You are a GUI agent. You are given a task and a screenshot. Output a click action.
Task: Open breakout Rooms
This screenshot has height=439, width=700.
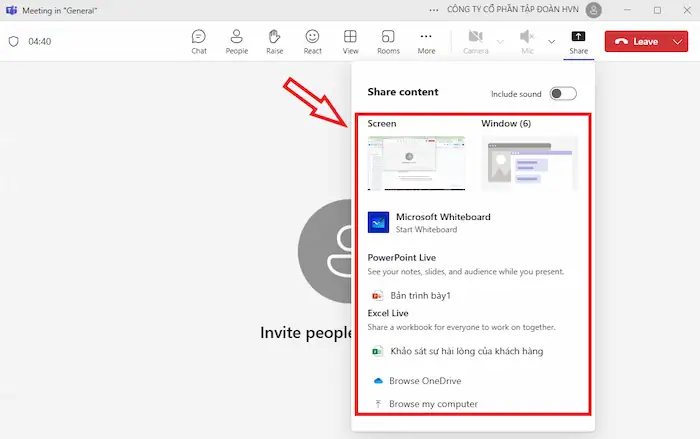pos(388,41)
